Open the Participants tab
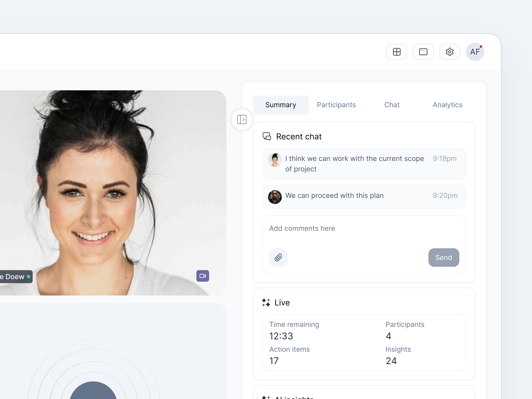 coord(336,105)
